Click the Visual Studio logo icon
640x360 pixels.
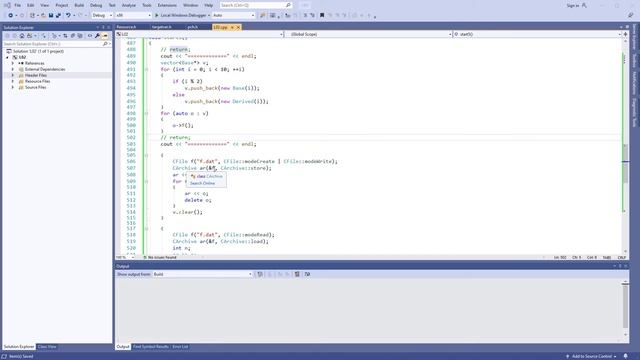7,5
